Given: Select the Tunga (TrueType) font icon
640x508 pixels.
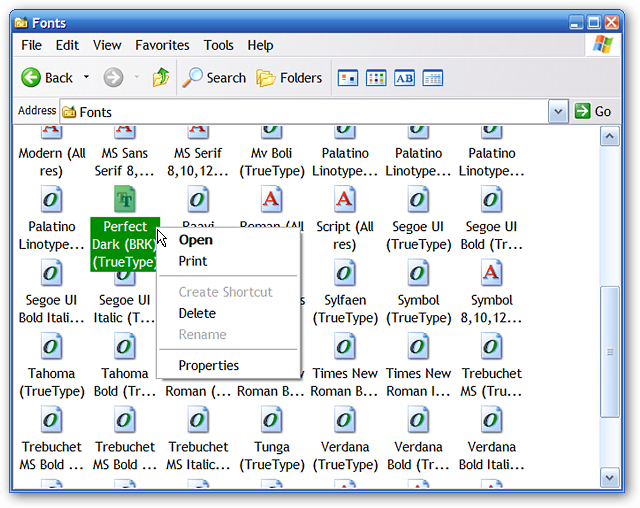Looking at the screenshot, I should pyautogui.click(x=271, y=419).
